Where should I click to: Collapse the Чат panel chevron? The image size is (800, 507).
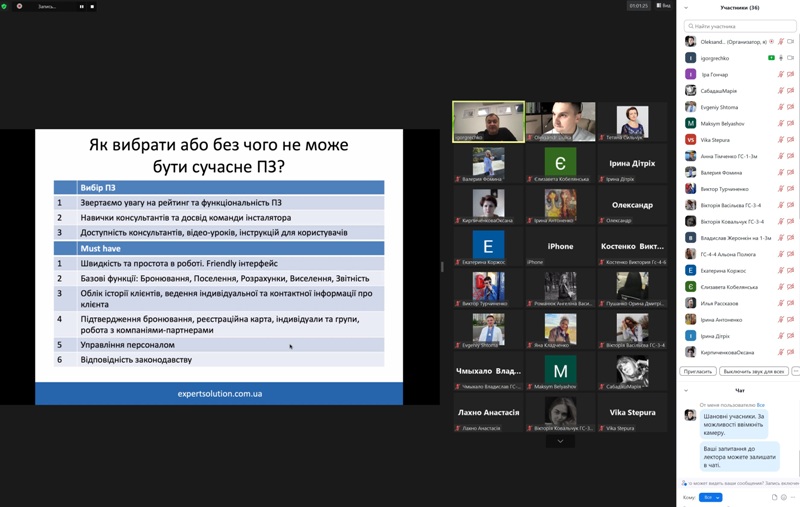click(x=686, y=390)
